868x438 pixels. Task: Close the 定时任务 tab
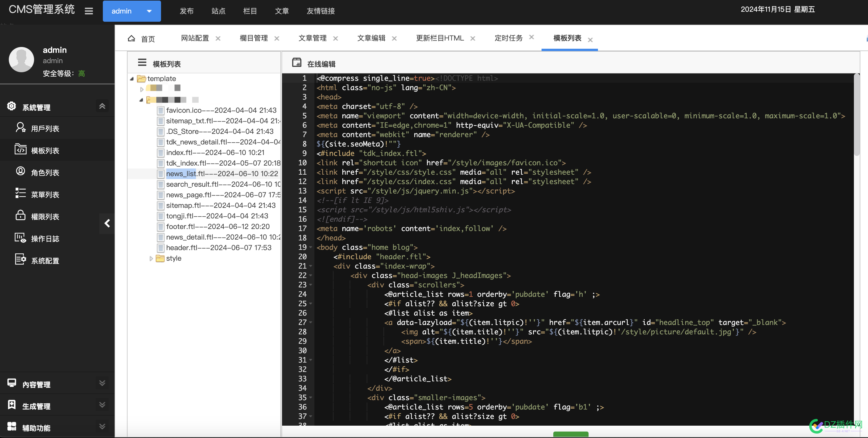coord(531,37)
